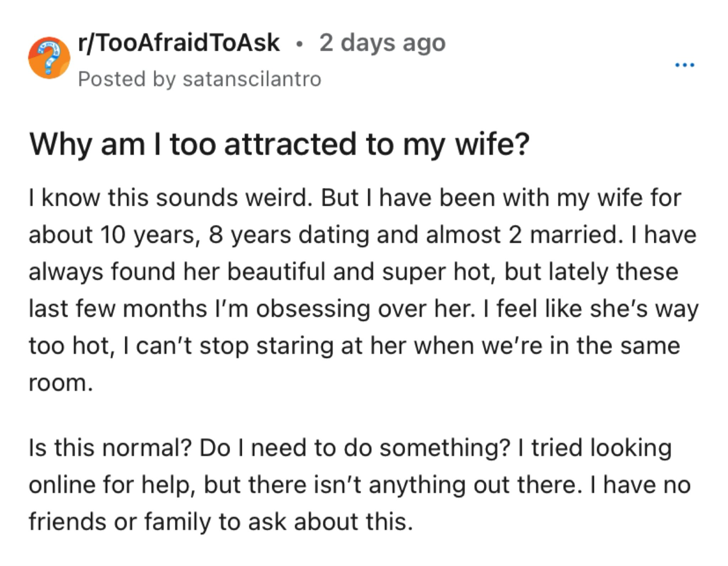Click the word "room." ending the first paragraph
728x566 pixels.
pyautogui.click(x=61, y=382)
